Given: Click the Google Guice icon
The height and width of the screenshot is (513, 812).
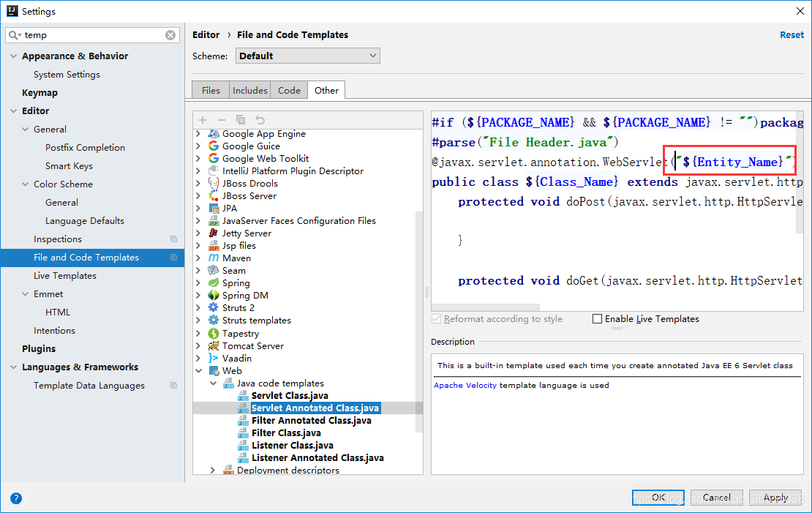Looking at the screenshot, I should coord(214,146).
